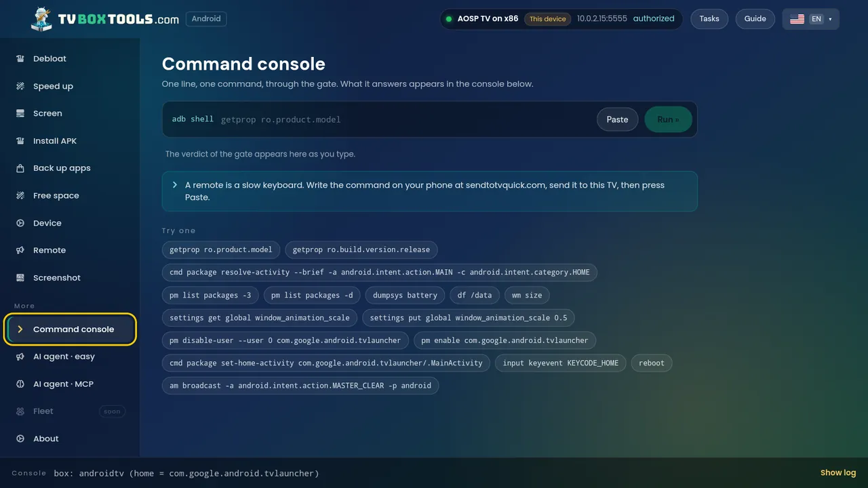Expand the sendtotvquick remote keyboard tip
868x488 pixels.
tap(429, 191)
